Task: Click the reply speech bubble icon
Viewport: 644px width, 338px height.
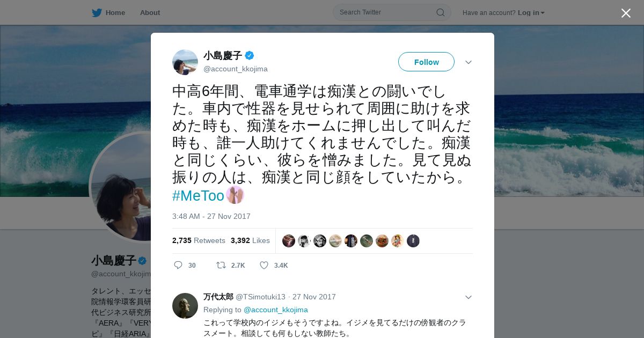Action: pos(178,265)
